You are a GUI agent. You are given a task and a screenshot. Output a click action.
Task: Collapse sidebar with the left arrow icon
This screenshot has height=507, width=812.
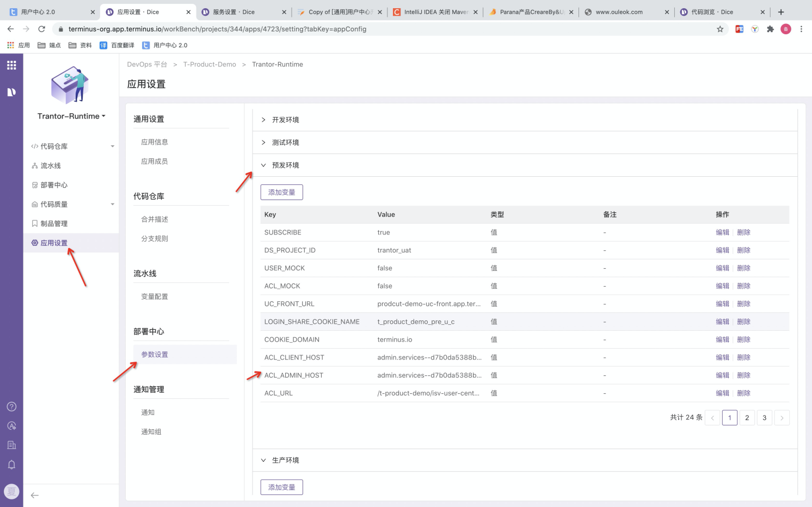35,495
